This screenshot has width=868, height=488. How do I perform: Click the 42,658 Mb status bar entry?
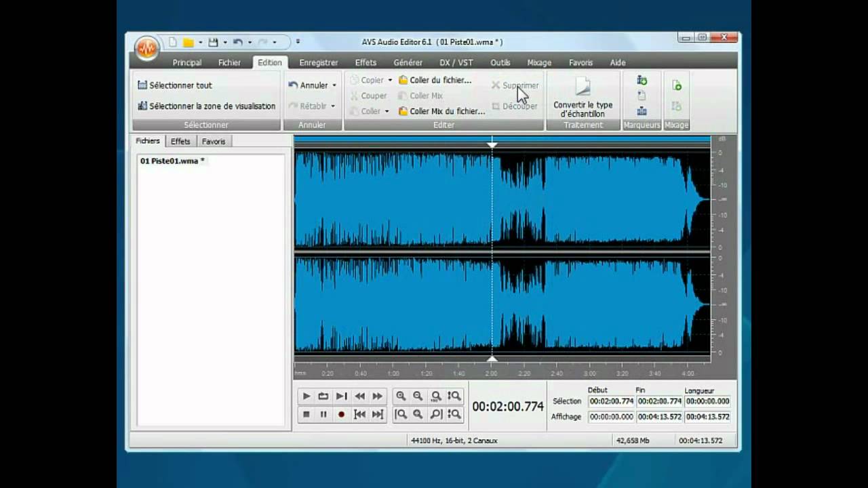point(633,441)
